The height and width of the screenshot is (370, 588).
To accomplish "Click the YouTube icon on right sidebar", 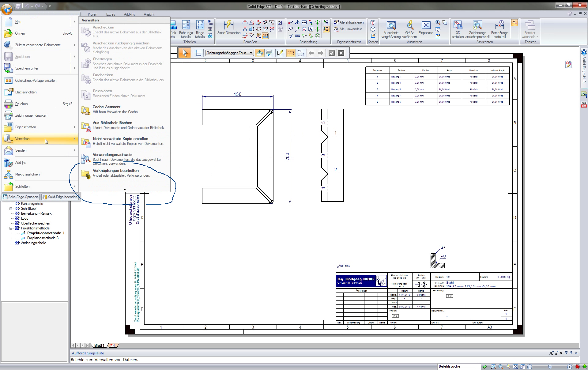I will pos(584,104).
